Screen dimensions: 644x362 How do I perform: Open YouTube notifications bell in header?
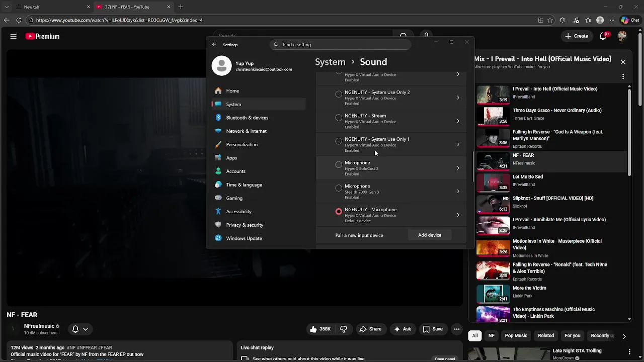603,36
